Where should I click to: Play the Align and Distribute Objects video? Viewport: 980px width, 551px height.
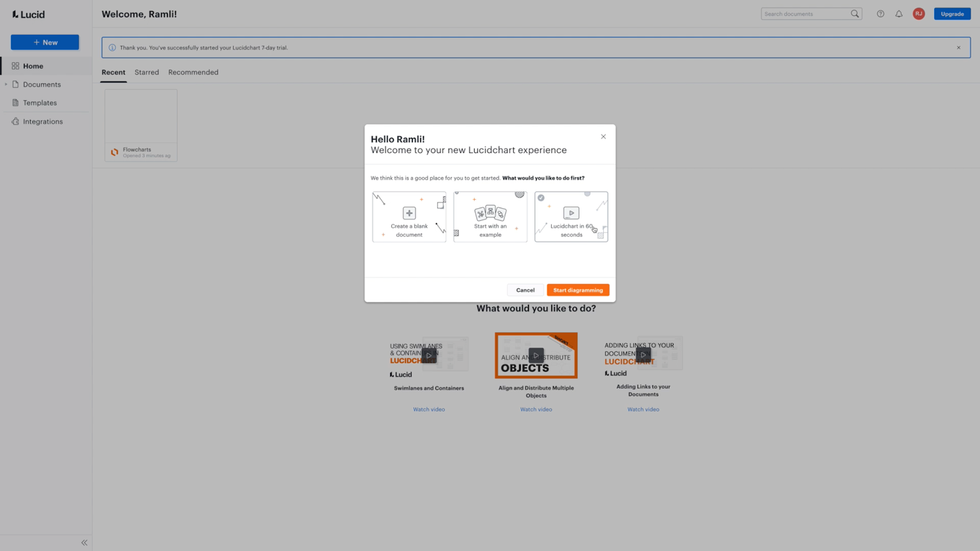click(536, 355)
